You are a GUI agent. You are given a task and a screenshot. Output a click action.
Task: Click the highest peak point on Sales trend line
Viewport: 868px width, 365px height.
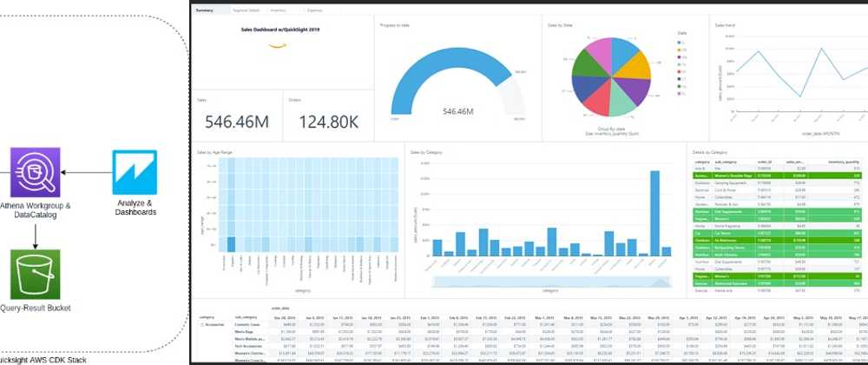tap(822, 49)
